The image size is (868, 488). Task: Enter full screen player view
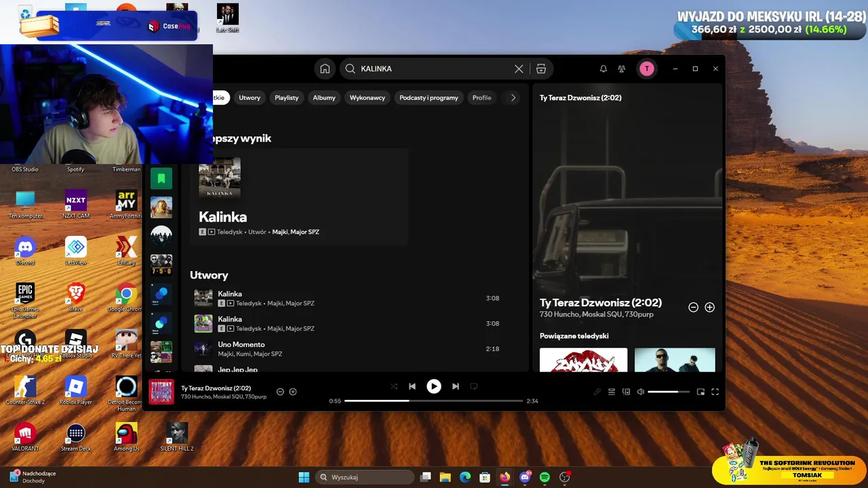point(715,392)
